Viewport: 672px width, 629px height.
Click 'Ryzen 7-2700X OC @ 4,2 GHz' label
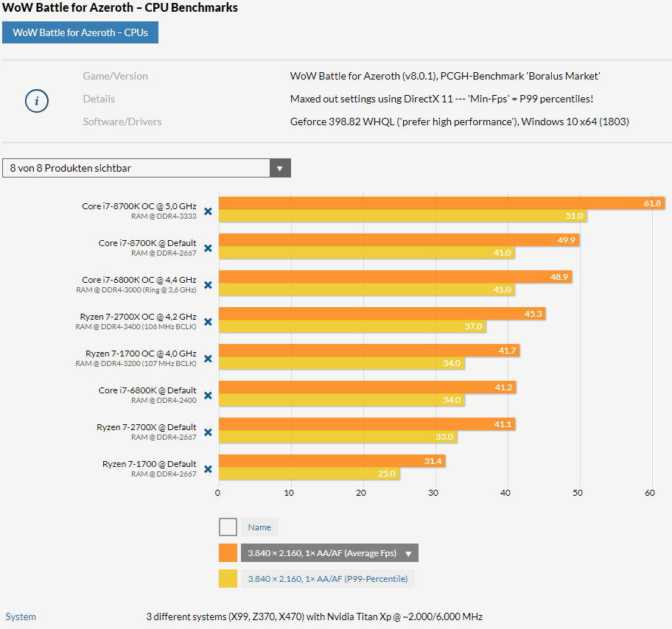pyautogui.click(x=138, y=317)
